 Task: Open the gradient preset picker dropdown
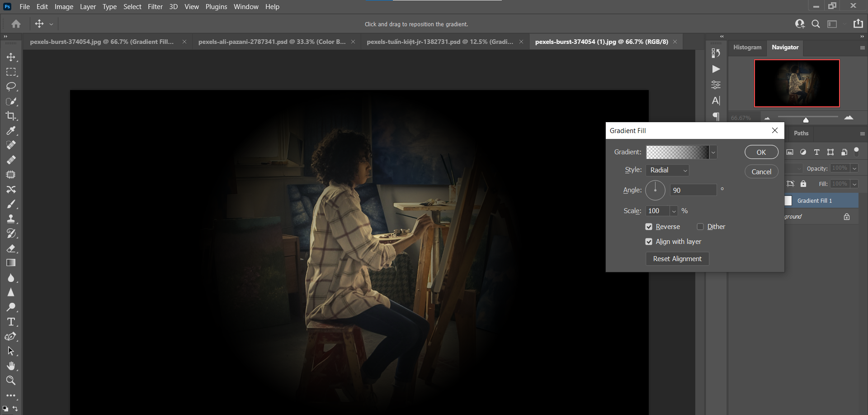pos(713,152)
